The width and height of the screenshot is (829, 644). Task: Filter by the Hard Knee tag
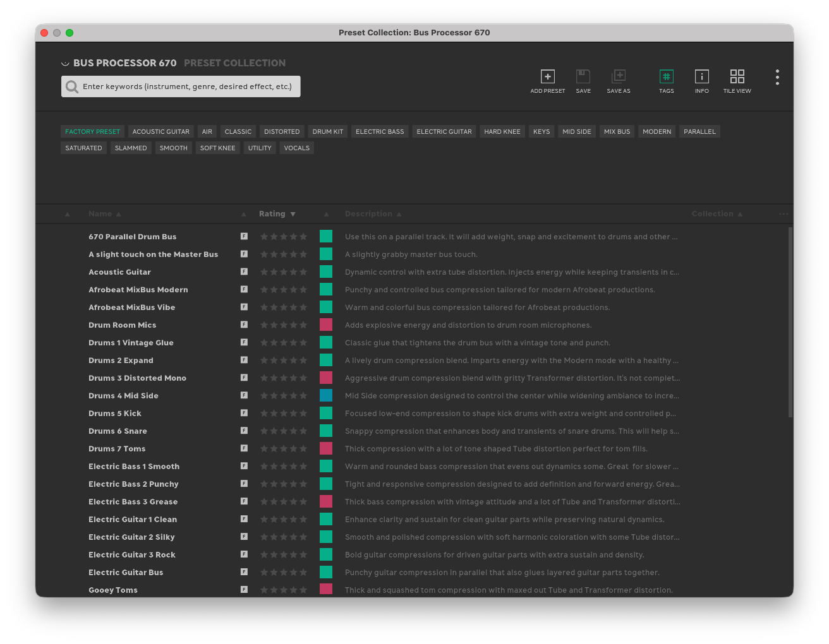(x=502, y=131)
